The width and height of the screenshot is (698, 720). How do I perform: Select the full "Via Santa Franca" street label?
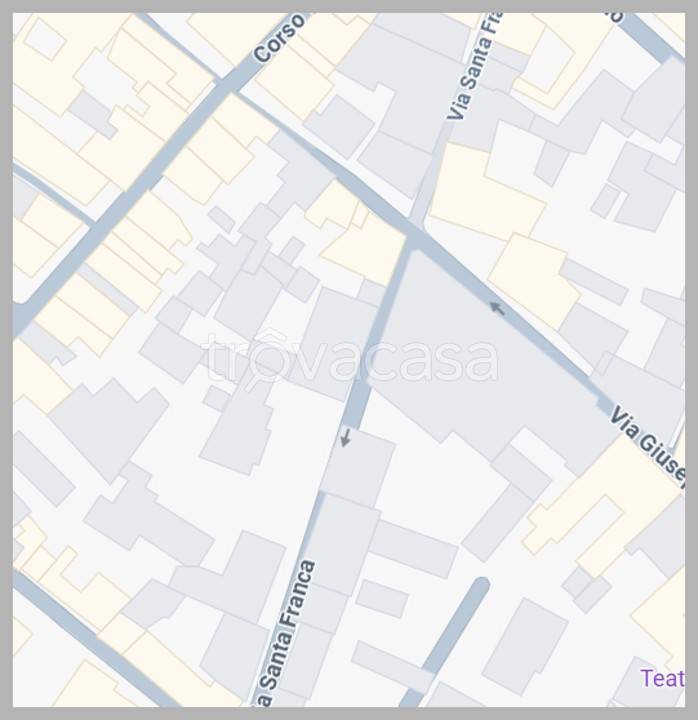286,633
